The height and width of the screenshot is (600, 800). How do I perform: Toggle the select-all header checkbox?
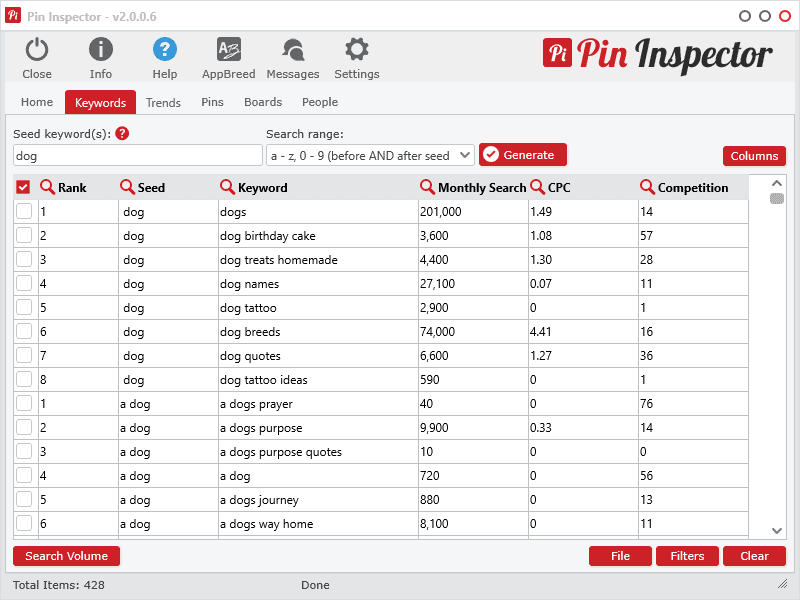[23, 187]
